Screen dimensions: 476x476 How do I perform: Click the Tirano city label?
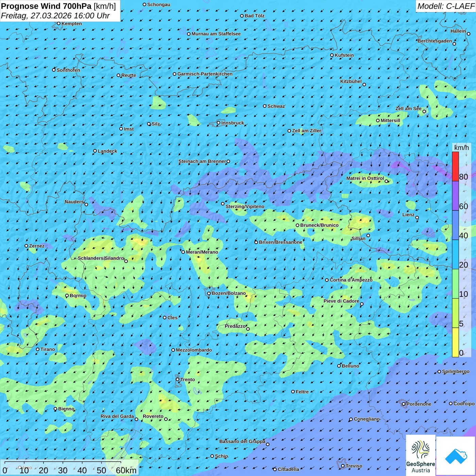click(x=48, y=349)
